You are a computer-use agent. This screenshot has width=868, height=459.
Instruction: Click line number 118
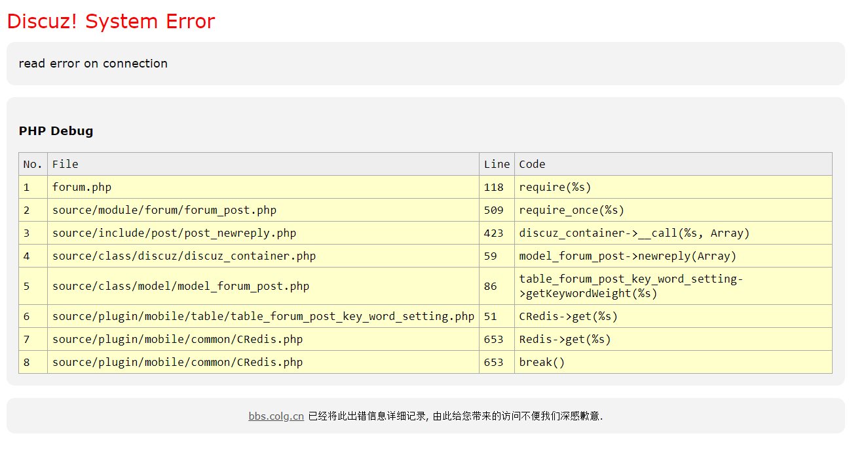click(x=497, y=187)
